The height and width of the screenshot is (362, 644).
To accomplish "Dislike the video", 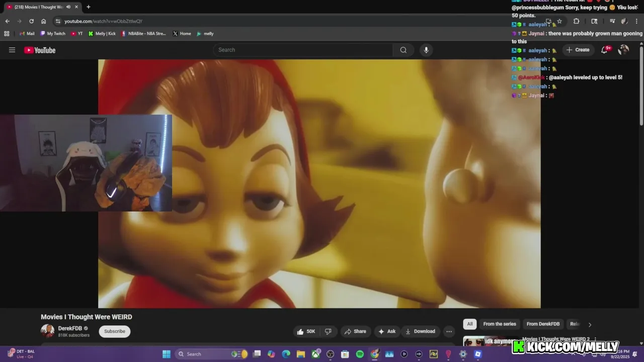I will point(328,331).
